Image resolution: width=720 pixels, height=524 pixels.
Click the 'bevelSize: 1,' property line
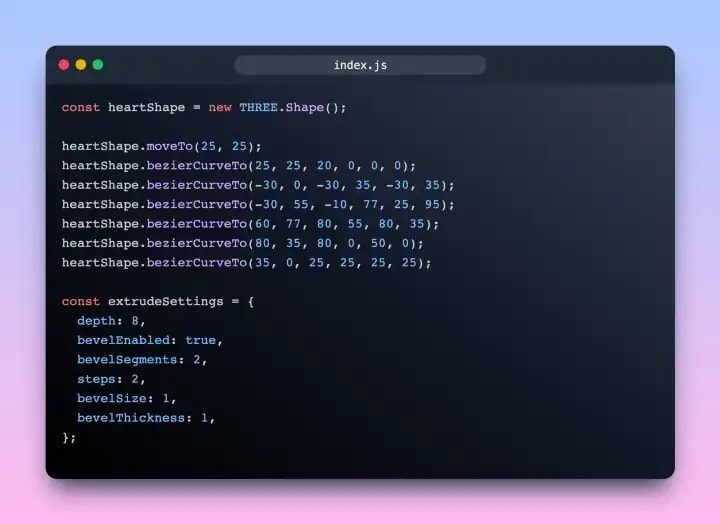coord(127,398)
